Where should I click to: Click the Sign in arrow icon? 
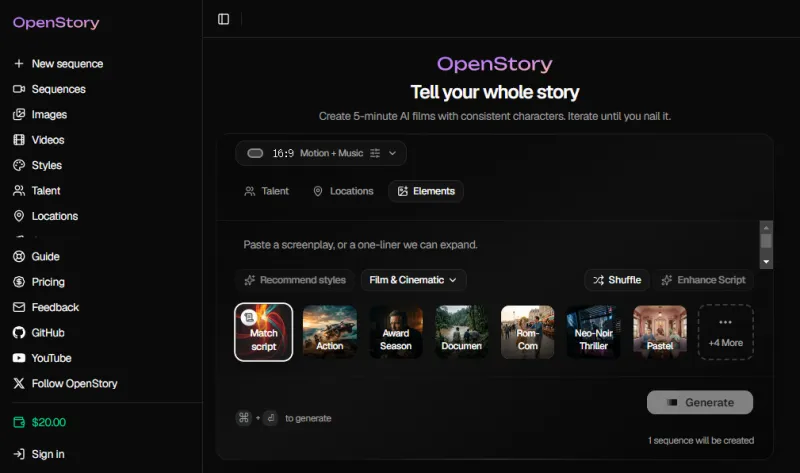(19, 454)
